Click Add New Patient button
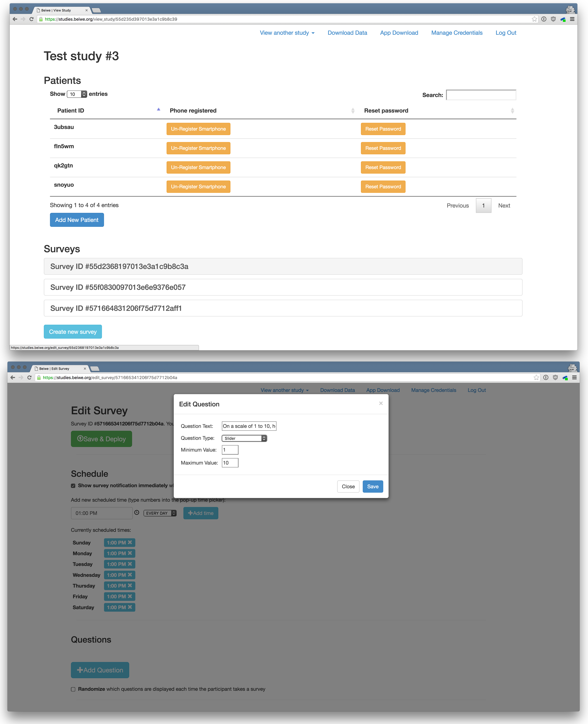Viewport: 588px width, 724px height. (x=77, y=220)
